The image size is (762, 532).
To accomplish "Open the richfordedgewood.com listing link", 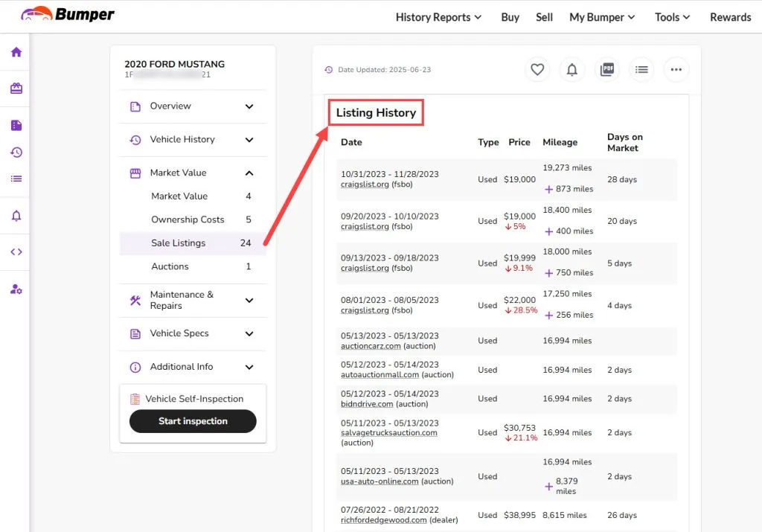I will (x=383, y=520).
